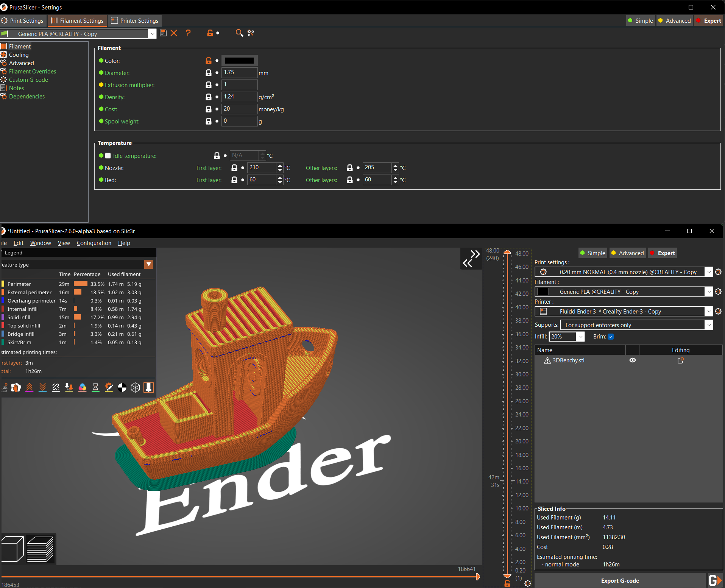Open the Infill percentage dropdown

coord(581,337)
